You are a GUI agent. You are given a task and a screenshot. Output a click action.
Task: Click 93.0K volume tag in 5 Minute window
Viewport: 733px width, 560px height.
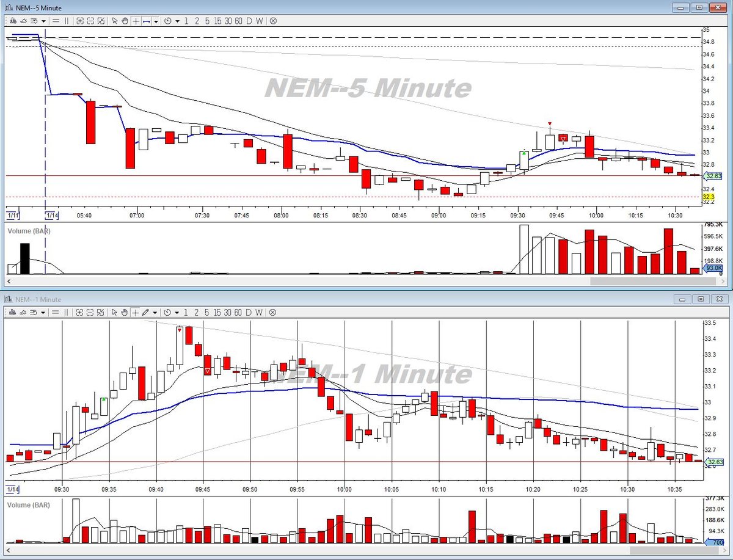713,268
